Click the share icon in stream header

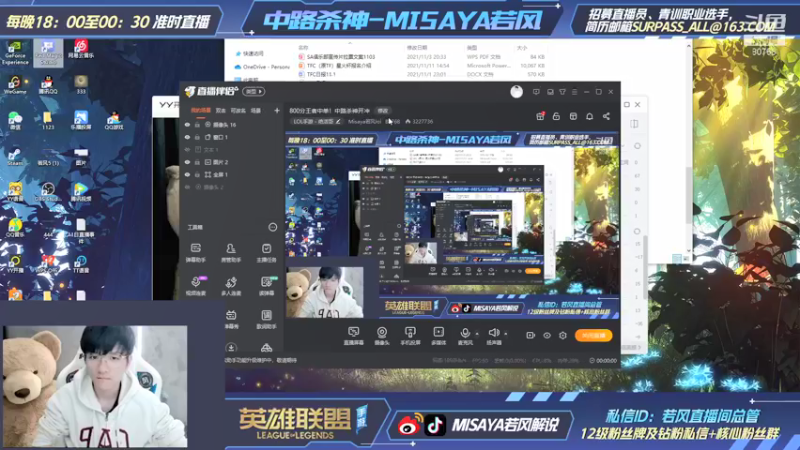point(606,116)
